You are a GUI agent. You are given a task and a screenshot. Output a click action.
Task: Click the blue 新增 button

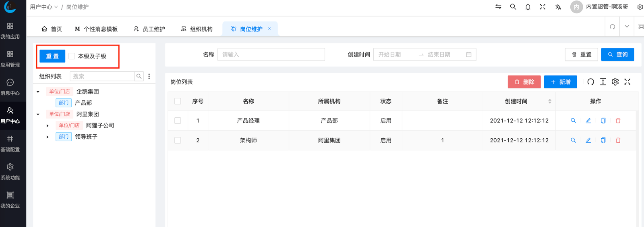[560, 82]
